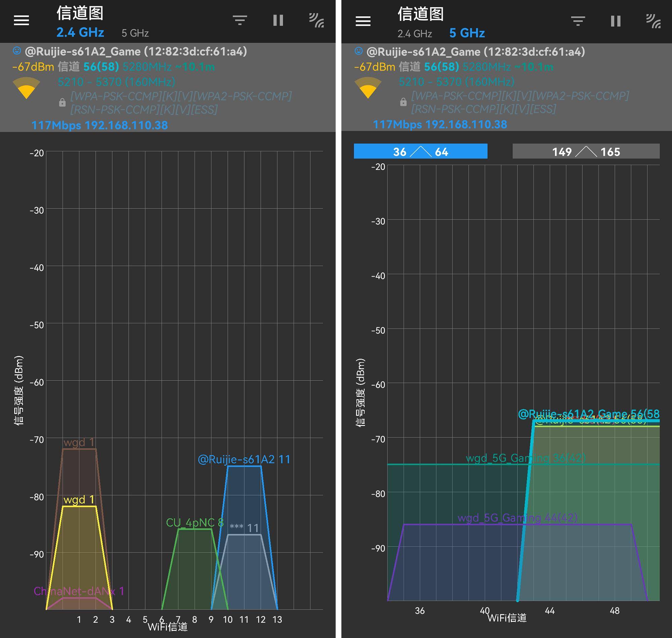Viewport: 672px width, 638px height.
Task: Tap connected network info card in left panel
Action: coord(168,87)
